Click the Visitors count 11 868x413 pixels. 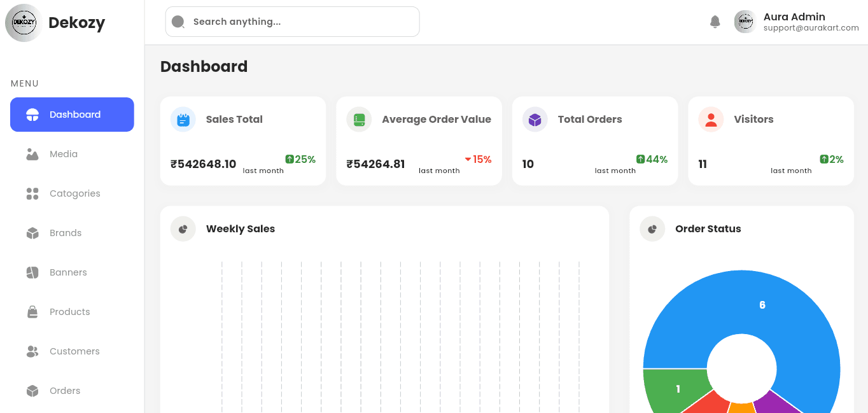(x=703, y=164)
